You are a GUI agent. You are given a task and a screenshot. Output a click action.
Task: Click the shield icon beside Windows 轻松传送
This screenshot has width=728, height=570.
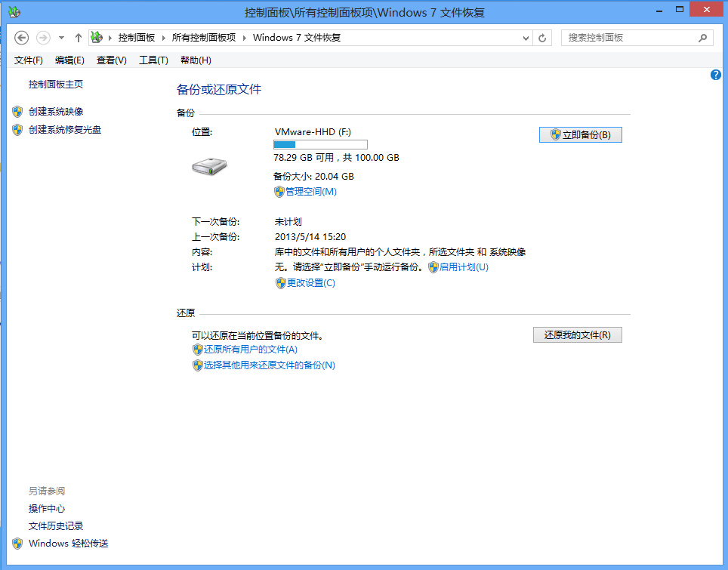click(x=17, y=543)
